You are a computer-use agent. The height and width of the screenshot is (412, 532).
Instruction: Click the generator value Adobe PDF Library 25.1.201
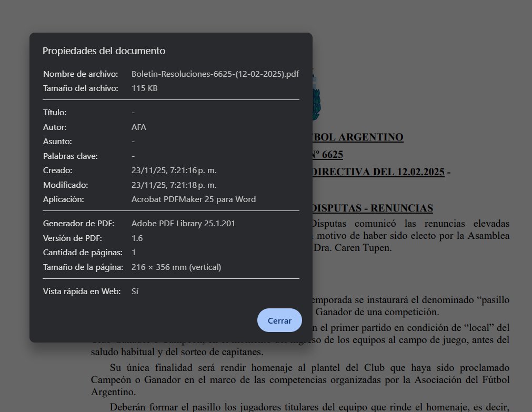point(183,224)
